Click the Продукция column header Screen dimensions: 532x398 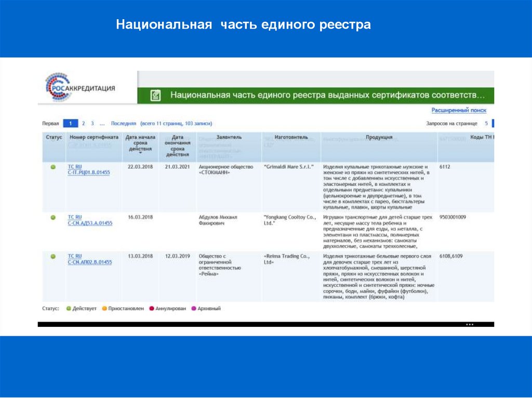[379, 138]
